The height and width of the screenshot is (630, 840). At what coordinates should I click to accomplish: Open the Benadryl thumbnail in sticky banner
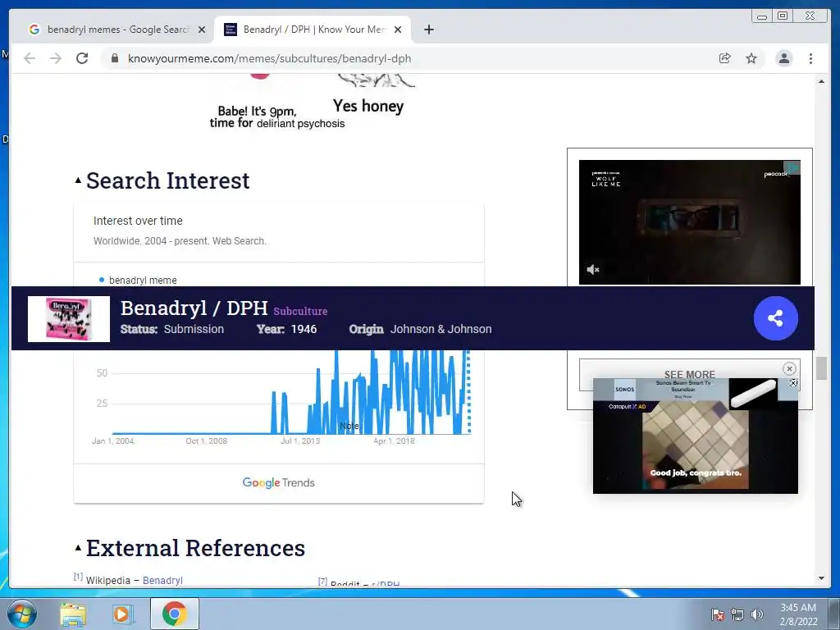pyautogui.click(x=69, y=319)
